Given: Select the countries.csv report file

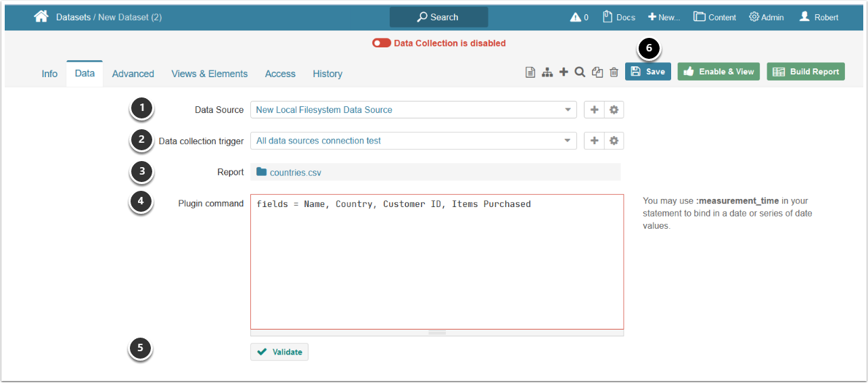Looking at the screenshot, I should coord(289,173).
